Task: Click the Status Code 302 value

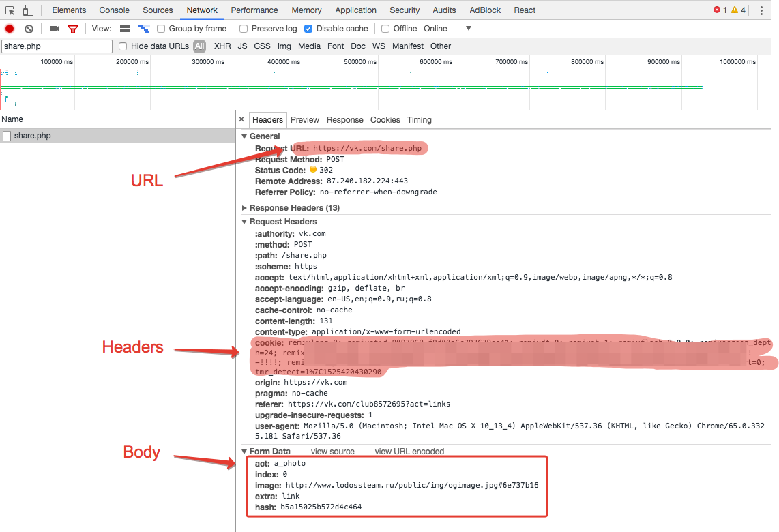Action: pos(326,170)
